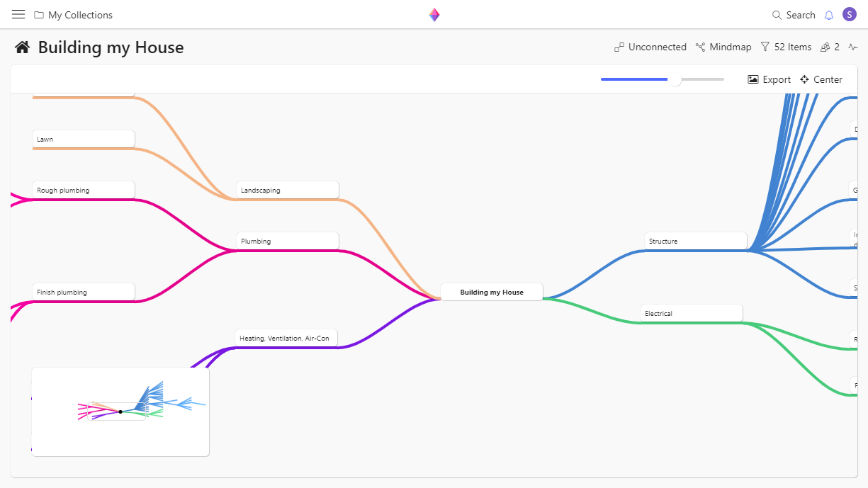Open the activity pulse icon

(x=852, y=47)
